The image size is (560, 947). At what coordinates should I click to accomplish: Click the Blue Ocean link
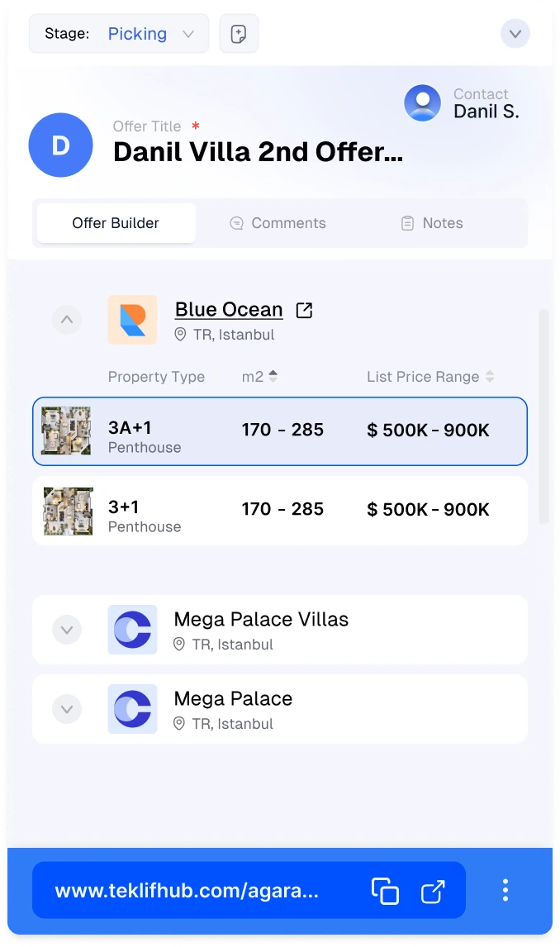point(229,309)
